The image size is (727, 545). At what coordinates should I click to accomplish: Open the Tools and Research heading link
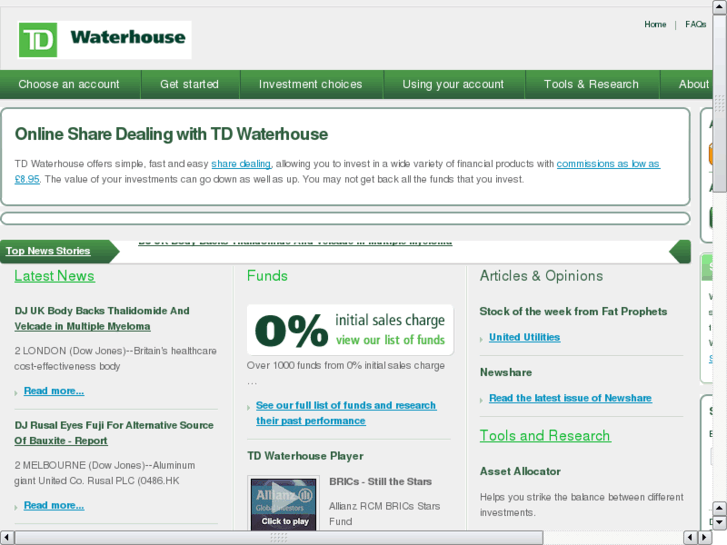click(x=545, y=436)
